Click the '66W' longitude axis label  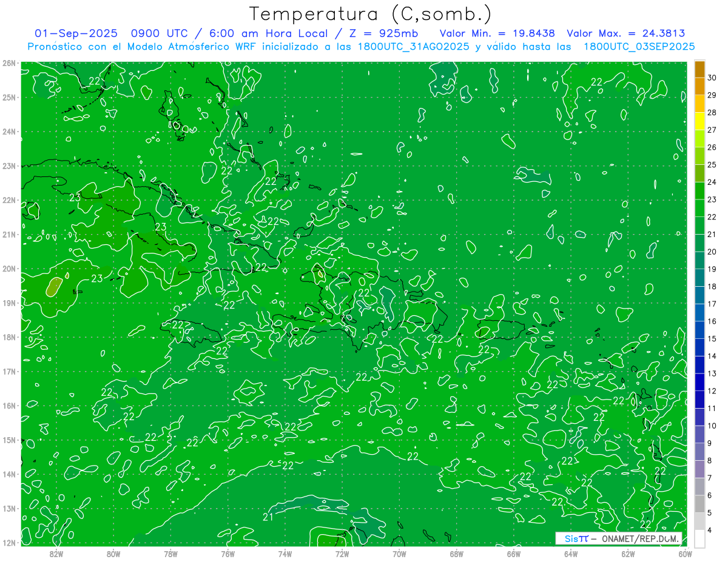pos(514,553)
